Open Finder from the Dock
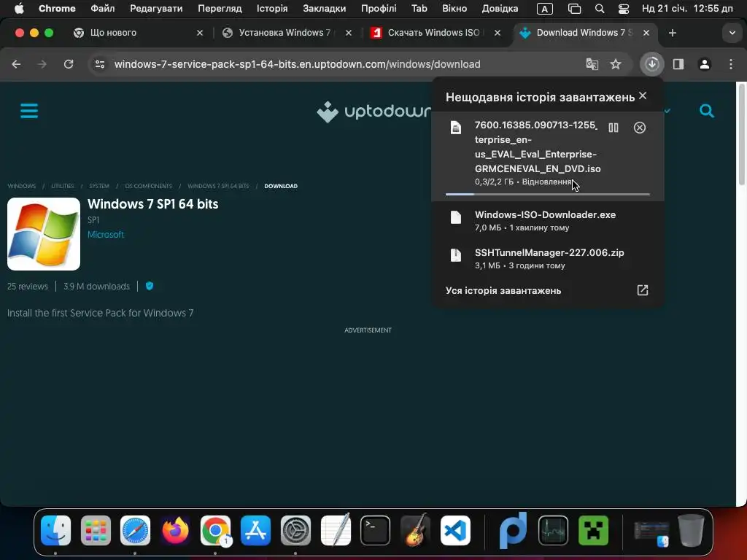 point(55,530)
